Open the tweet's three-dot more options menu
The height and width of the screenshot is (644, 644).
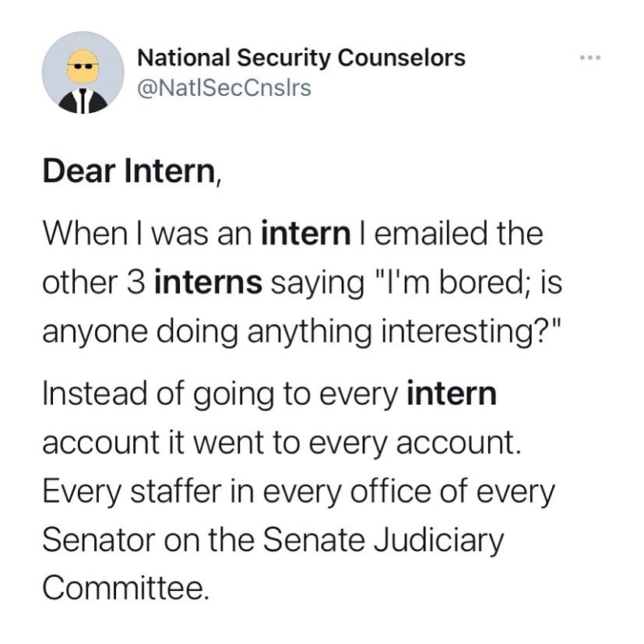pyautogui.click(x=590, y=58)
